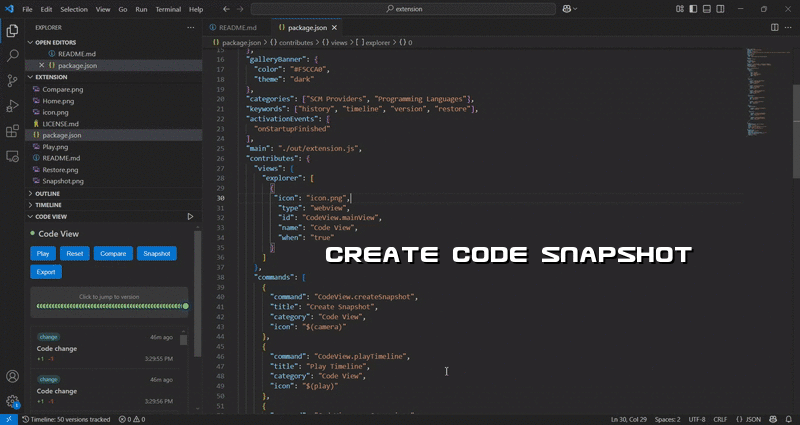Screen dimensions: 800x425
Task: Open Source Control view
Action: click(x=12, y=81)
